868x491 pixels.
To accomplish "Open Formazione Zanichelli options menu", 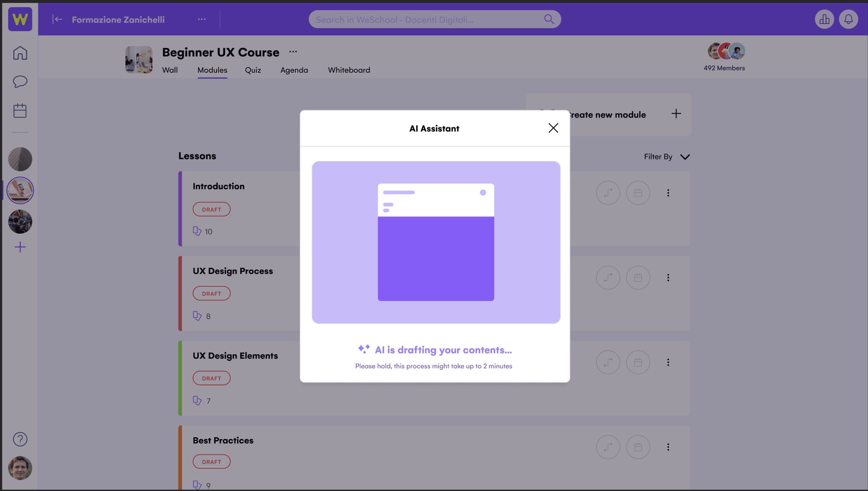I will (201, 19).
